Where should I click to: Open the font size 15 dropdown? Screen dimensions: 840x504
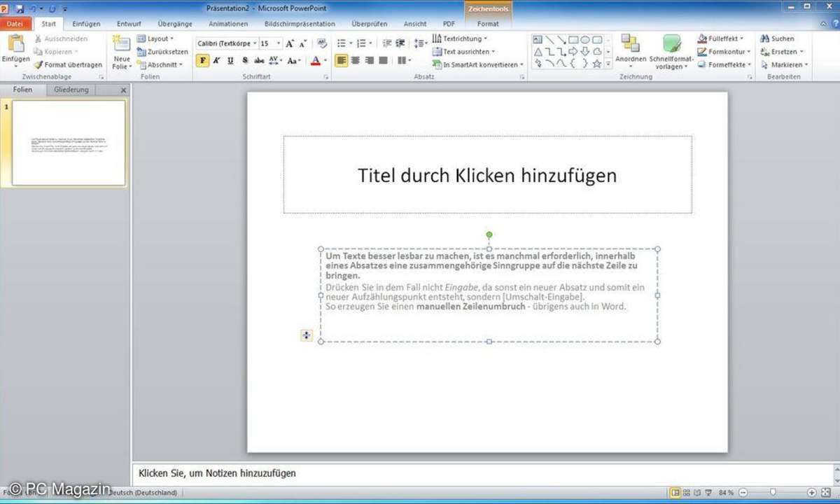[x=279, y=43]
